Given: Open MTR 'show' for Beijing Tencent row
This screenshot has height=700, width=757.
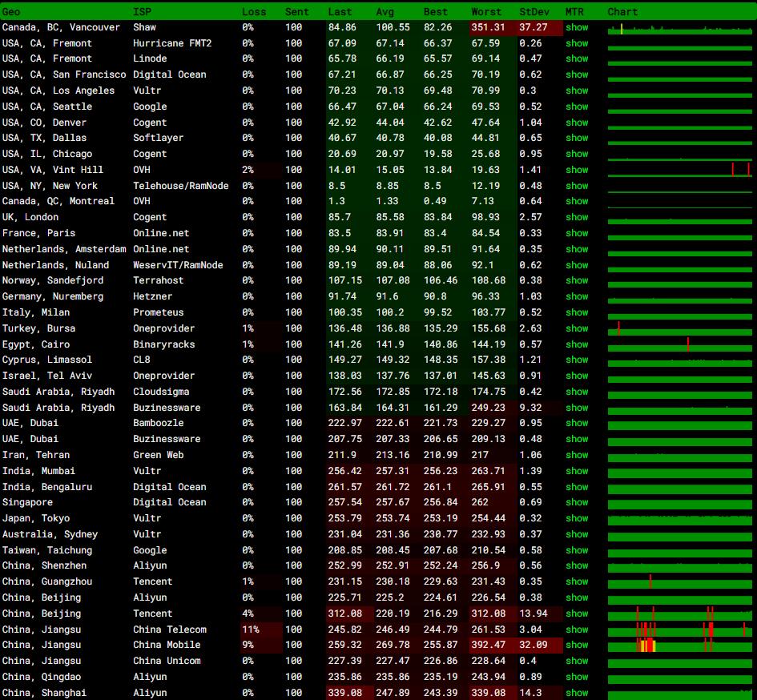Looking at the screenshot, I should 577,614.
